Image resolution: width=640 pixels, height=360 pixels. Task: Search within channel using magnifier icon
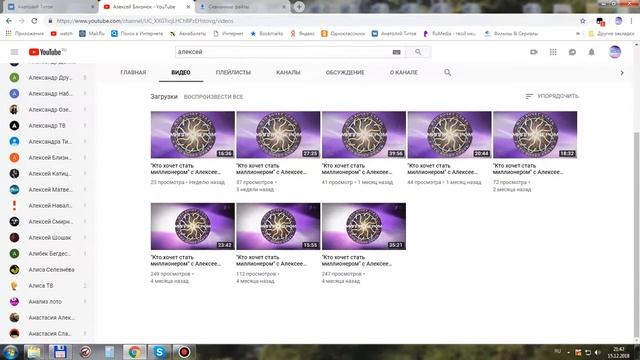click(x=447, y=72)
